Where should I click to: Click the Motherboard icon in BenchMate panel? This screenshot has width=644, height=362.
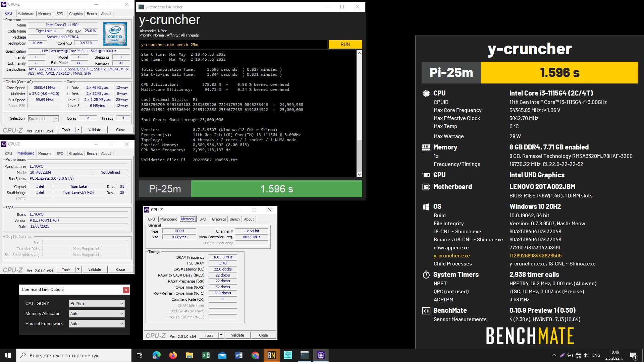pyautogui.click(x=426, y=187)
